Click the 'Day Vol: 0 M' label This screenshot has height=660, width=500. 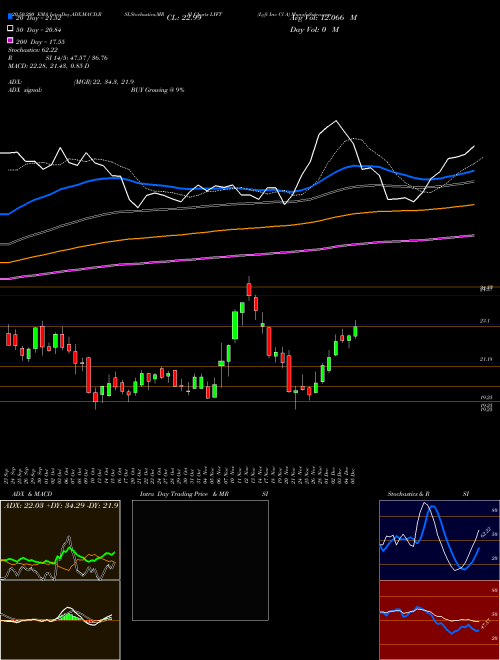coord(314,29)
